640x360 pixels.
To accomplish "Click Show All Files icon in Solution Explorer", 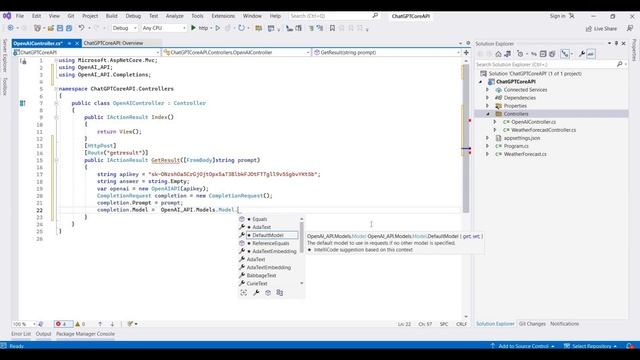I will pyautogui.click(x=552, y=54).
